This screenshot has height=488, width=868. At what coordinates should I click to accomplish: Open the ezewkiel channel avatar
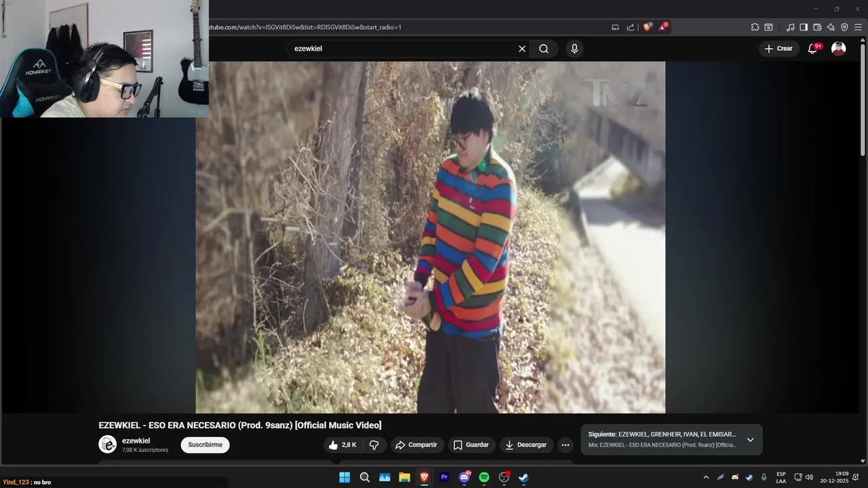(107, 445)
